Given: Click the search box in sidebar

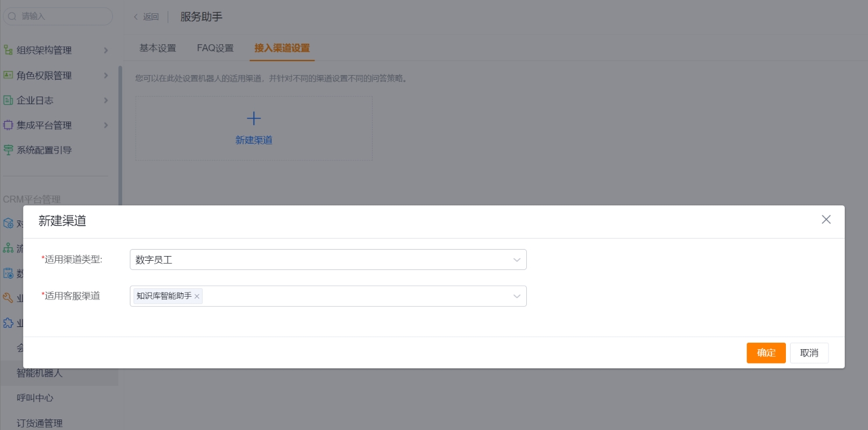Looking at the screenshot, I should pyautogui.click(x=58, y=16).
